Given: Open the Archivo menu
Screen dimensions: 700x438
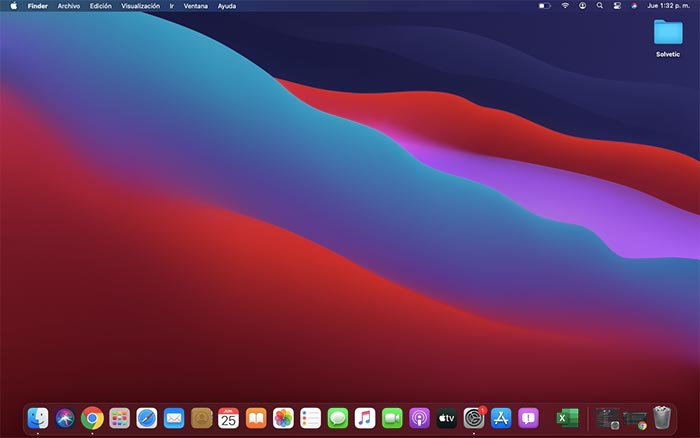Looking at the screenshot, I should (69, 6).
